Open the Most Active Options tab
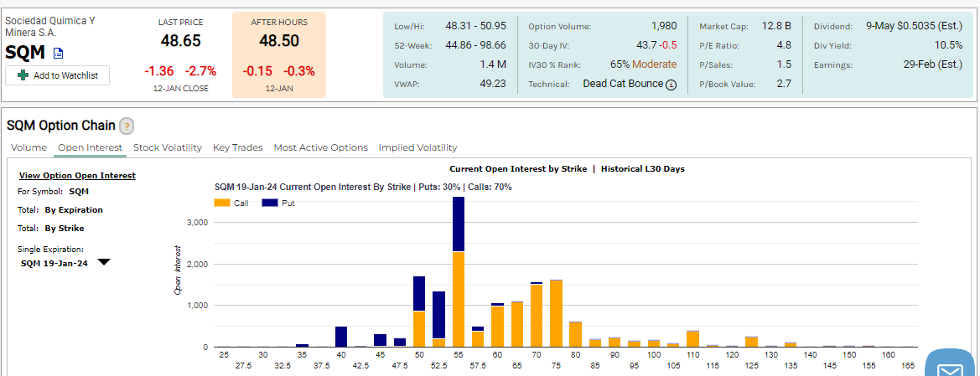 [x=320, y=148]
